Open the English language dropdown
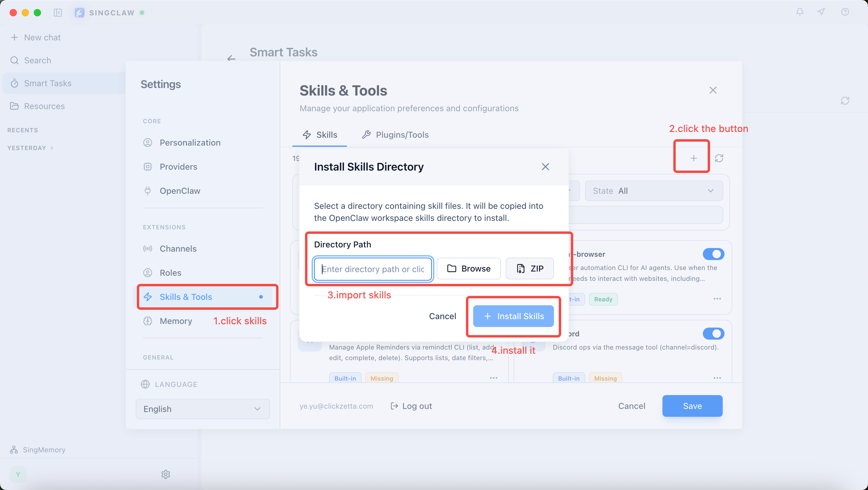Viewport: 868px width, 490px height. click(x=203, y=409)
